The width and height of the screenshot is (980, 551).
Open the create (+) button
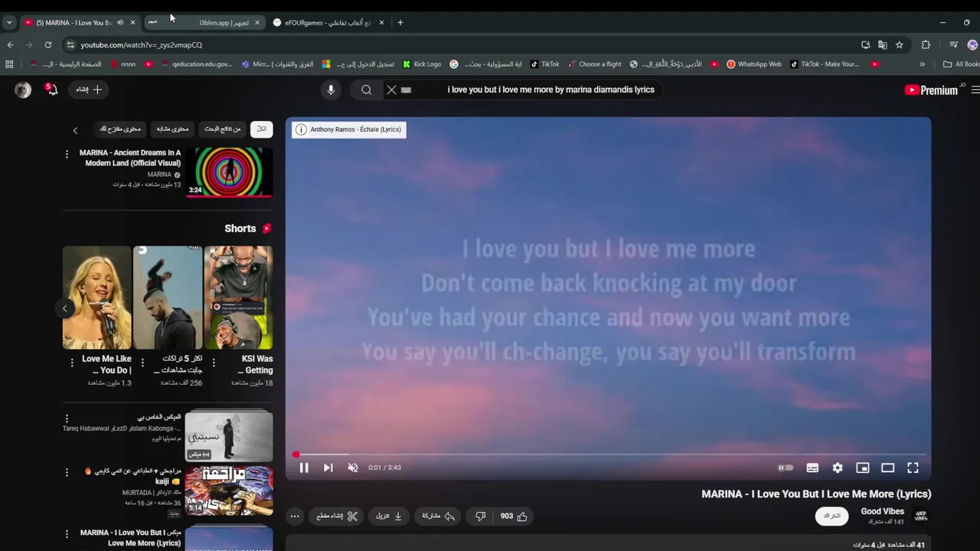[x=89, y=90]
